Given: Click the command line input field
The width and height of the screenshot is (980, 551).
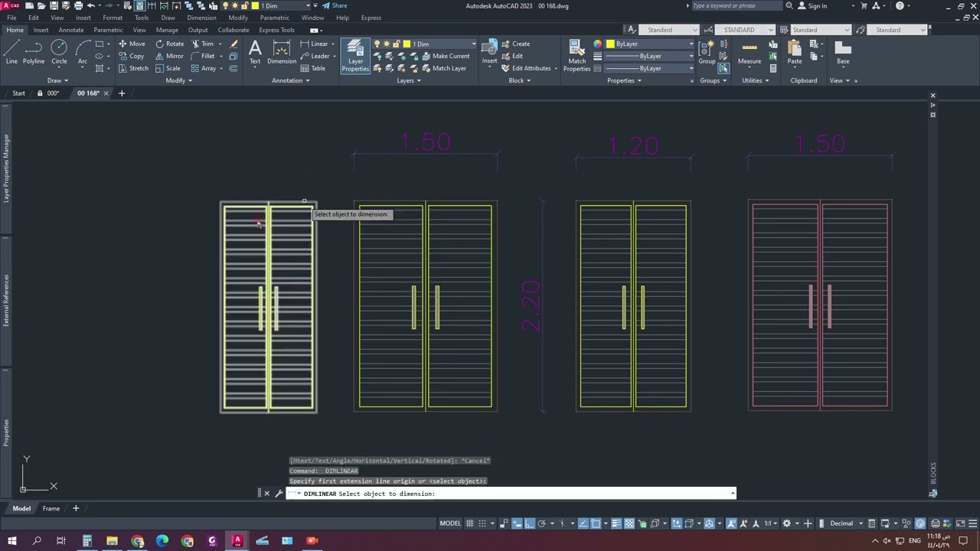Looking at the screenshot, I should point(509,494).
